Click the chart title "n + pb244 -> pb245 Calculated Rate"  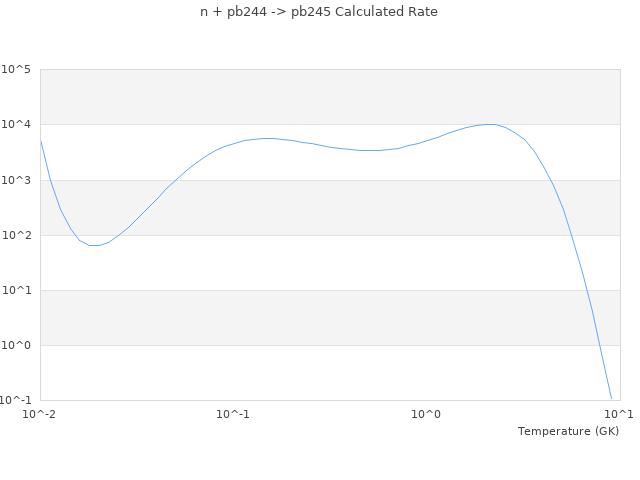point(319,12)
